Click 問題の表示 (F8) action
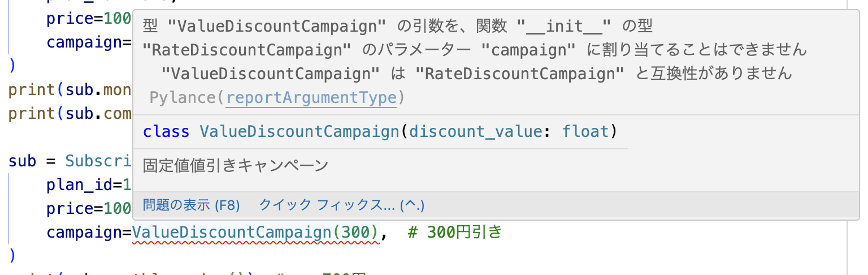Viewport: 868px width, 275px height. pyautogui.click(x=191, y=205)
